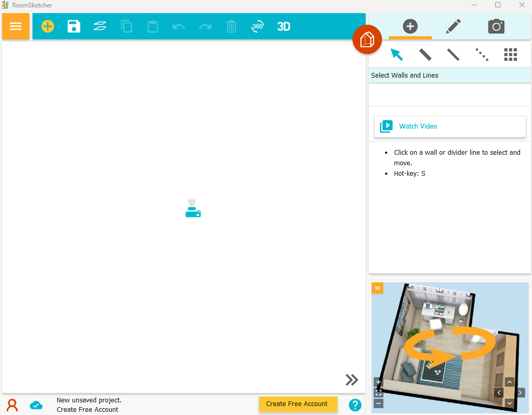Click the Paste clipboard icon
Image resolution: width=532 pixels, height=415 pixels.
pyautogui.click(x=153, y=26)
